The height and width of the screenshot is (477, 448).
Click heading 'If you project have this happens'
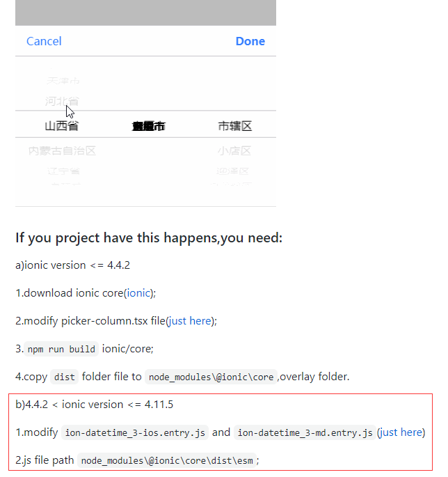pos(149,238)
